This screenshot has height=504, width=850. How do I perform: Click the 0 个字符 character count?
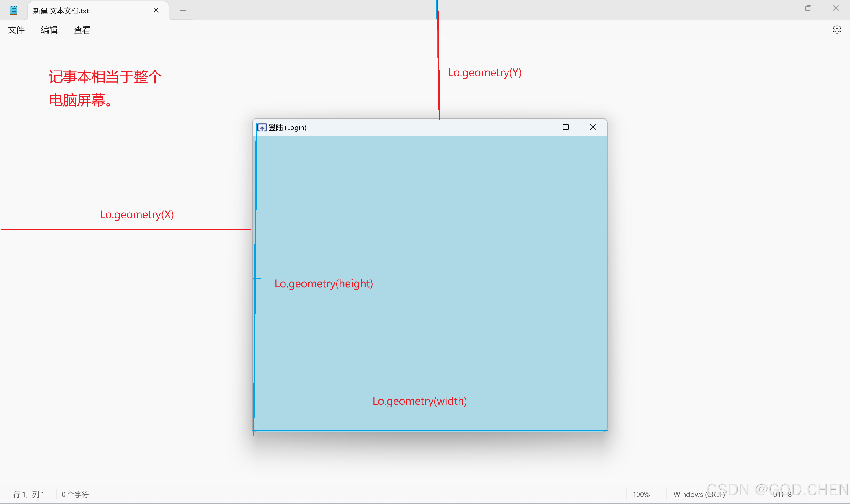[x=75, y=495]
